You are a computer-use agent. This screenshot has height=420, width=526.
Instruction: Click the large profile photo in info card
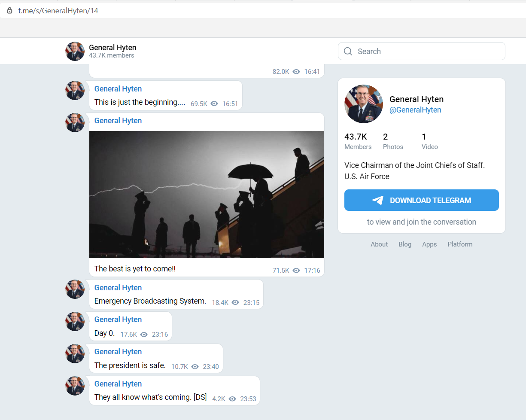[364, 104]
